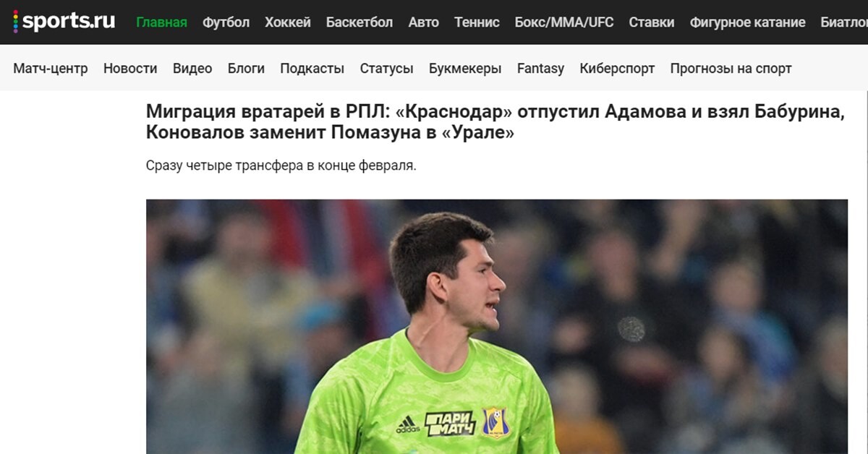Select Баскетбол in top navigation
Image resolution: width=868 pixels, height=454 pixels.
pos(359,22)
